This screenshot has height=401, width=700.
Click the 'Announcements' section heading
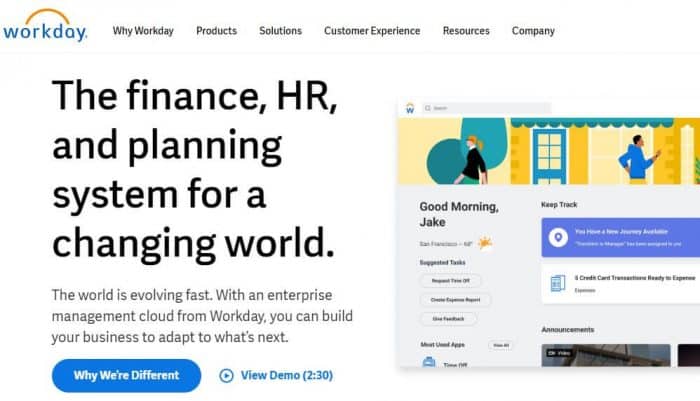[567, 330]
